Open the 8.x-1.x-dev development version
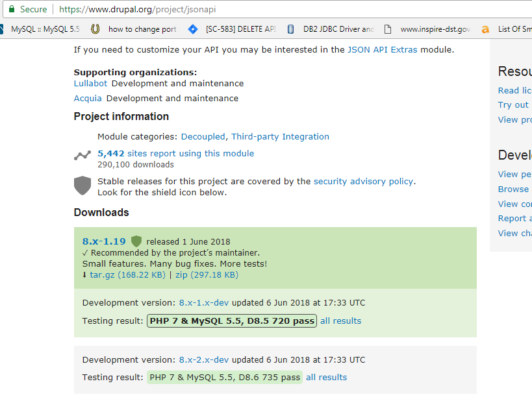 pyautogui.click(x=204, y=303)
